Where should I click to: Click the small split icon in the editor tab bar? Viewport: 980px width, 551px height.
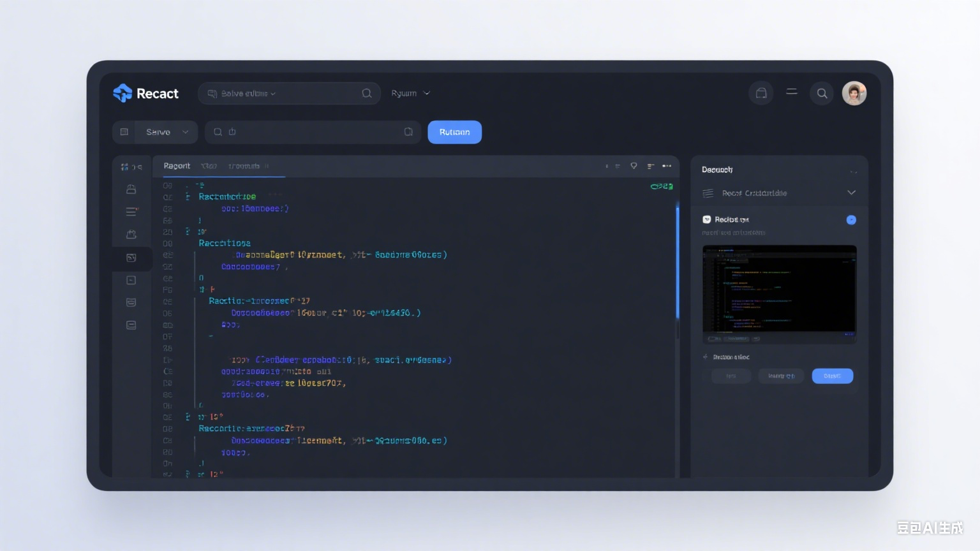point(617,166)
